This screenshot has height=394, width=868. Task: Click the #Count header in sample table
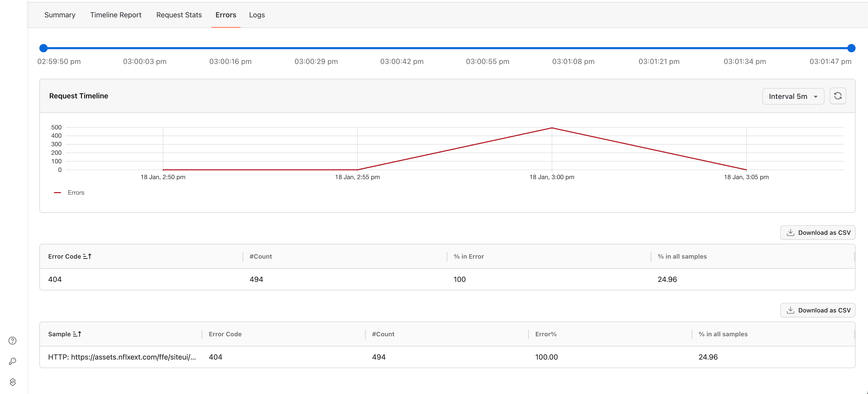click(383, 334)
